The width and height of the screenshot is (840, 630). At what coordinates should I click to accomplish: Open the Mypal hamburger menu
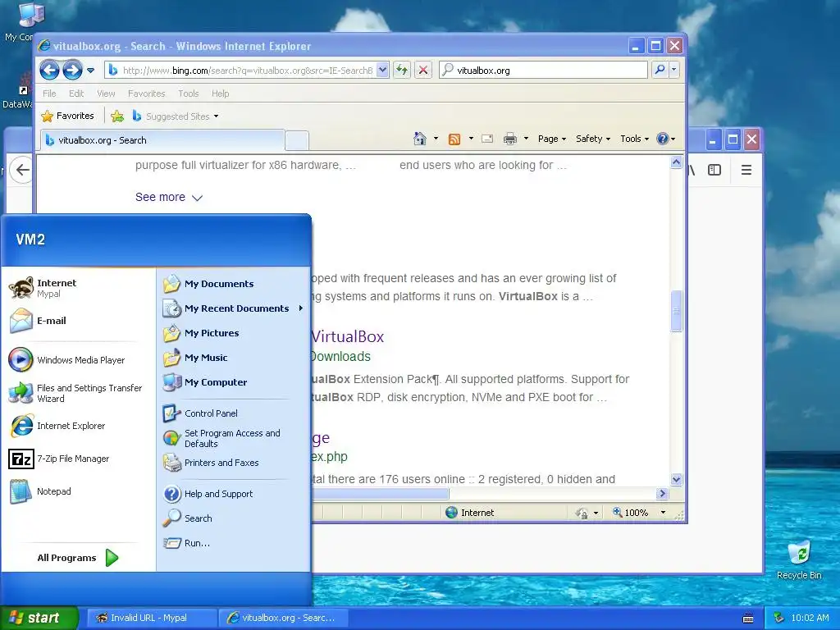[746, 171]
